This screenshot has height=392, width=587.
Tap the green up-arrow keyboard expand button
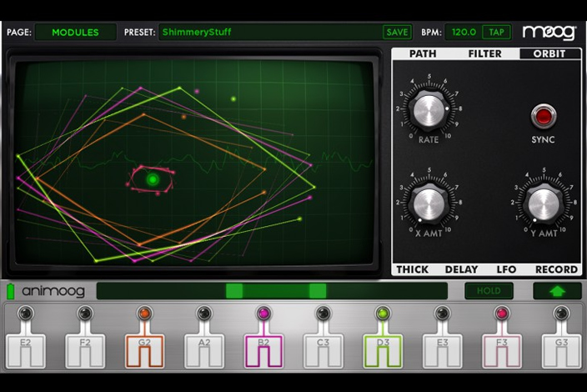tap(557, 291)
